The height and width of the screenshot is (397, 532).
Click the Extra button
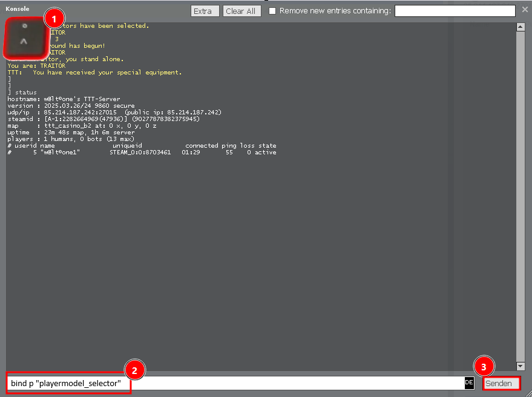tap(205, 11)
